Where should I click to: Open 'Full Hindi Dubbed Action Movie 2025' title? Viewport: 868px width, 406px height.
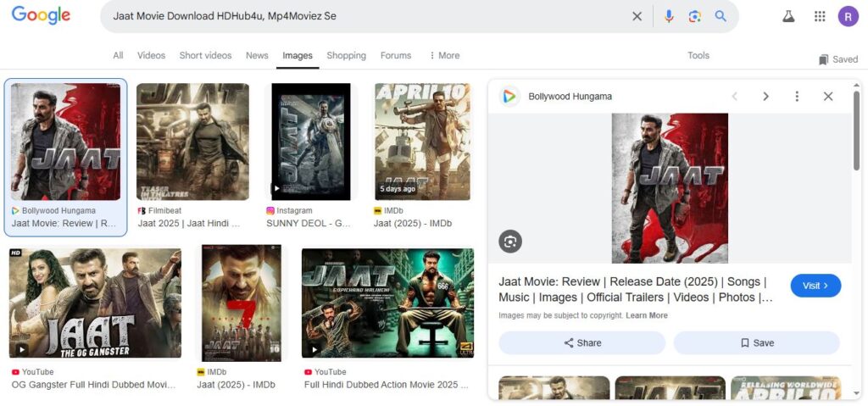click(x=387, y=385)
